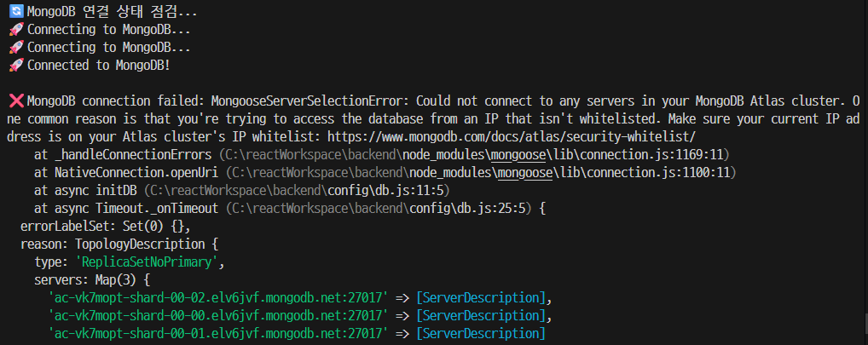
Task: Click [ServerDescription] for the shard-00-02 server
Action: point(480,297)
